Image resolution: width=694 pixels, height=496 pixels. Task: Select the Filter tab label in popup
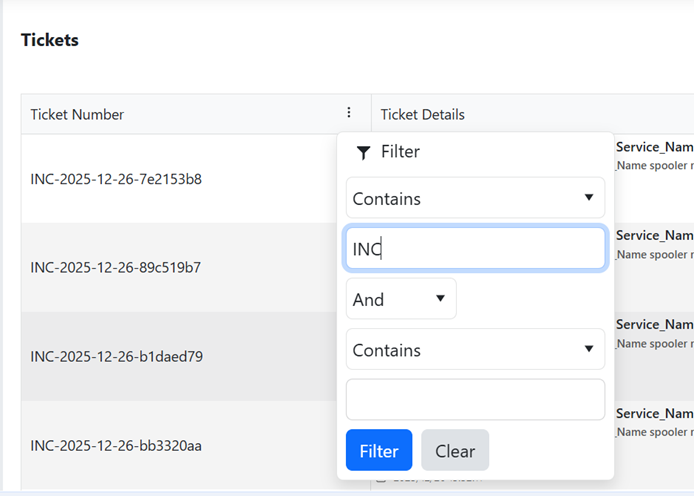point(400,152)
